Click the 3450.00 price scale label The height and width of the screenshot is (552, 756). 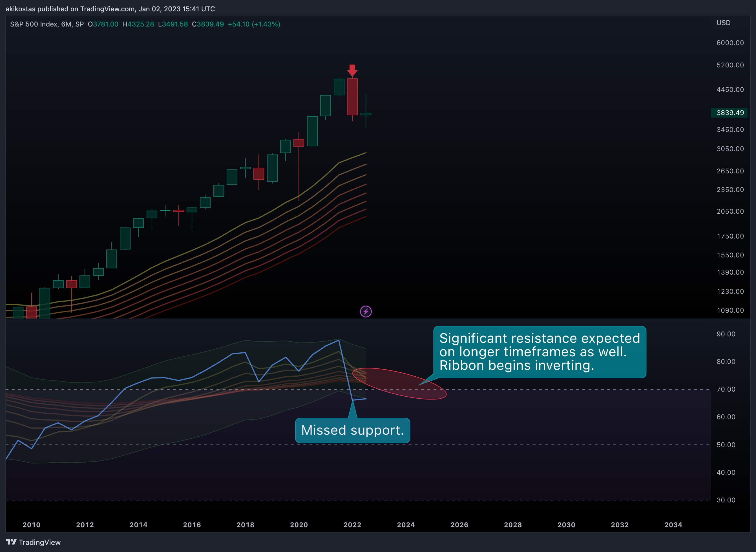pos(730,130)
